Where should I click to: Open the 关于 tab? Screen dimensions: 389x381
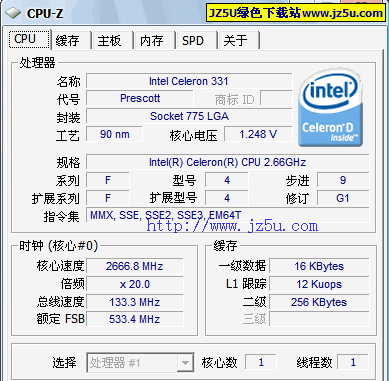tap(239, 41)
